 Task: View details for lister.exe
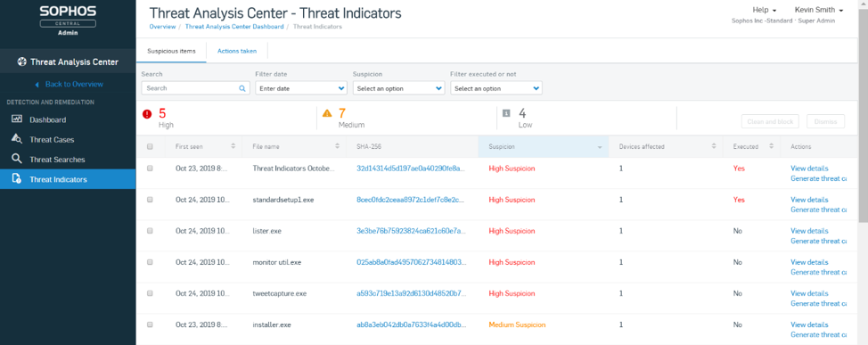[x=809, y=231]
